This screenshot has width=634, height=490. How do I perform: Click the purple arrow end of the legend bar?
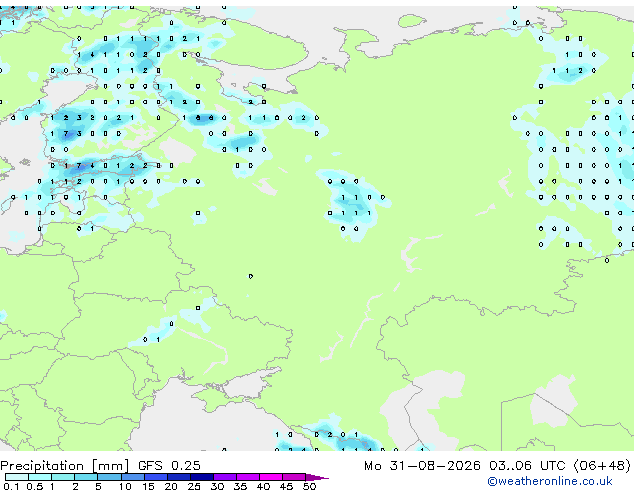pos(317,477)
